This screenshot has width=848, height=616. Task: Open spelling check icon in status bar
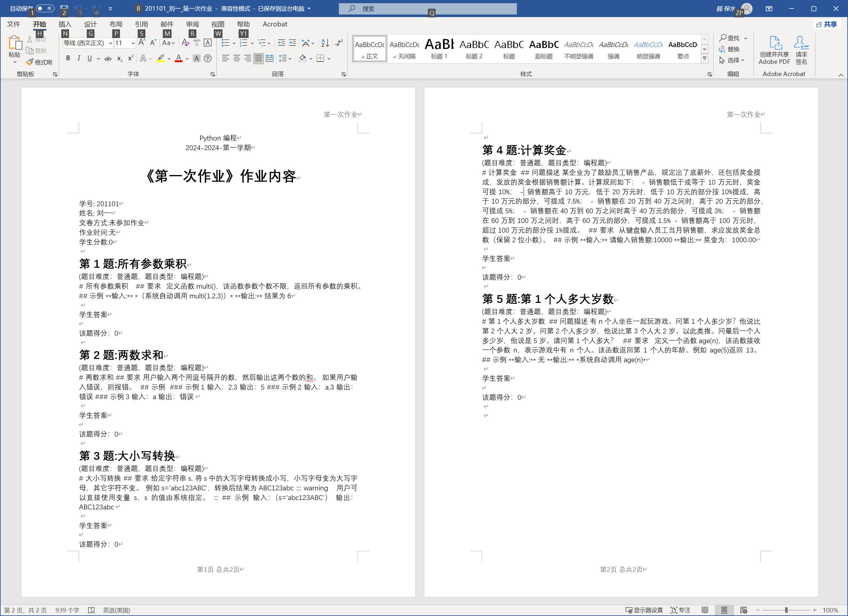tap(92, 610)
